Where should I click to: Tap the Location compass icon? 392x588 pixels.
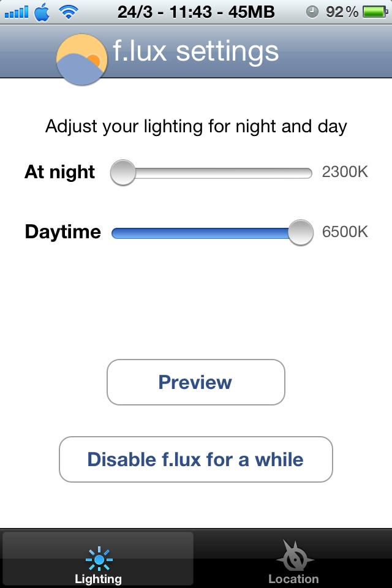[x=295, y=555]
